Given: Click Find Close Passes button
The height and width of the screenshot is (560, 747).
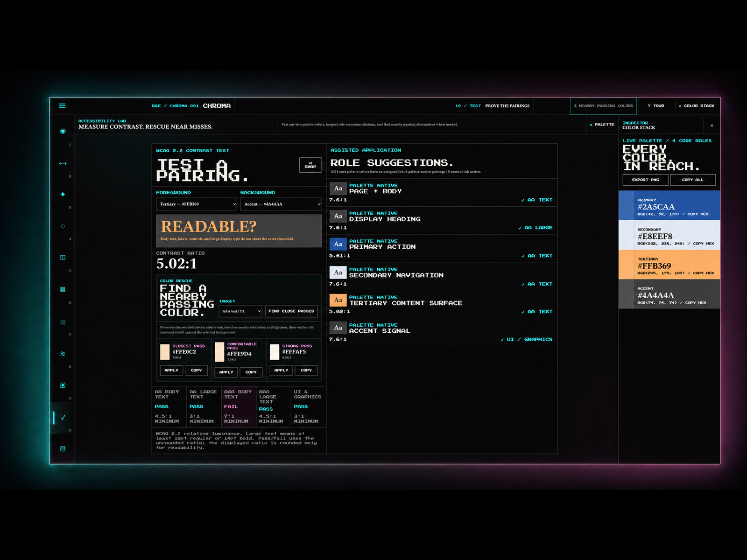Looking at the screenshot, I should 291,311.
